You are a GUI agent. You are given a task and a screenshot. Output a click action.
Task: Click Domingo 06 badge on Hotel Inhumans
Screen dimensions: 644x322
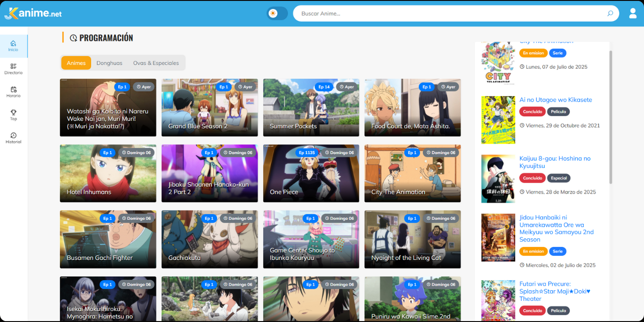136,153
